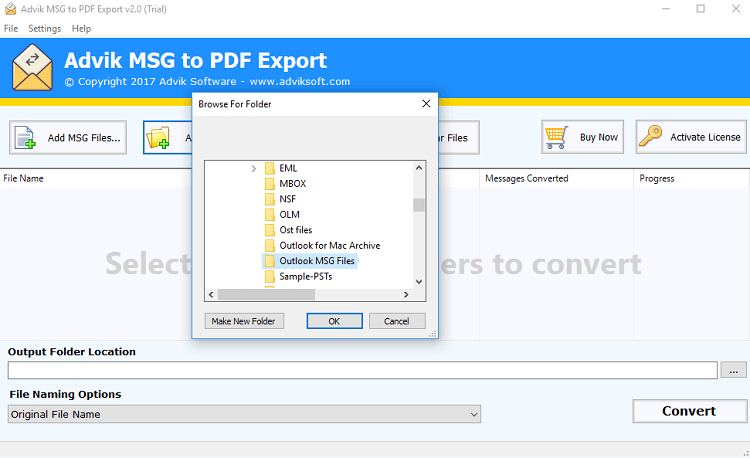Image resolution: width=750 pixels, height=458 pixels.
Task: Click Make New Folder button
Action: pyautogui.click(x=244, y=321)
